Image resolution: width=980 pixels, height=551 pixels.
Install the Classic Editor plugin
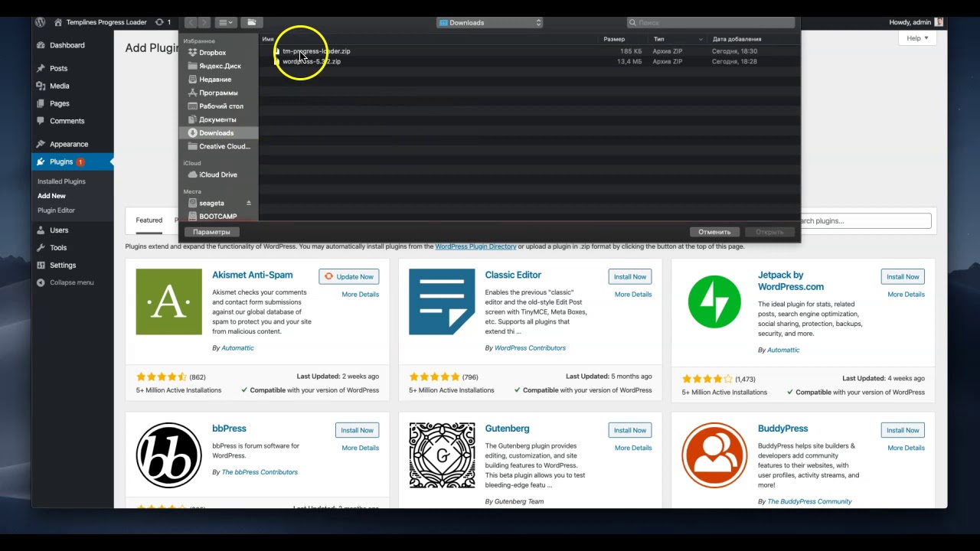point(630,276)
